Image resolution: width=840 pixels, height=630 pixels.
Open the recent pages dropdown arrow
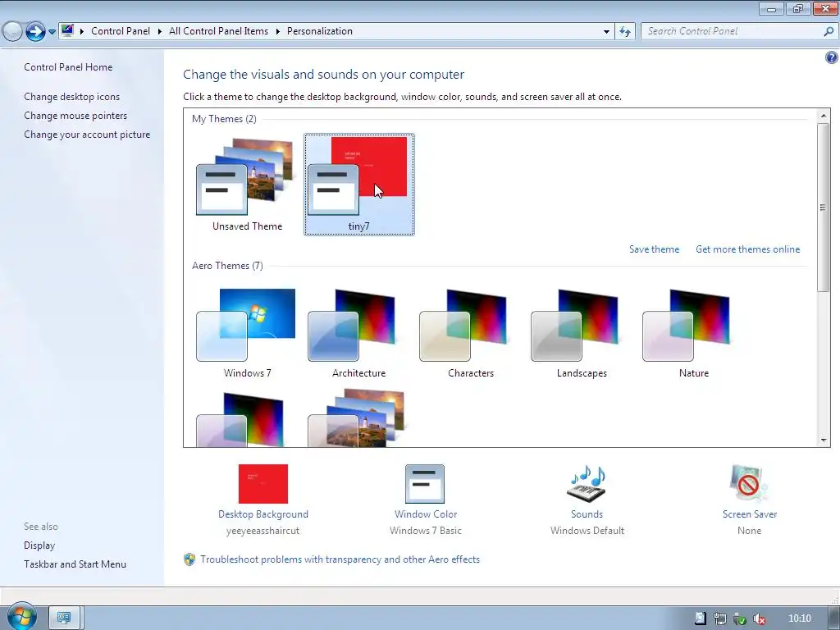point(52,32)
